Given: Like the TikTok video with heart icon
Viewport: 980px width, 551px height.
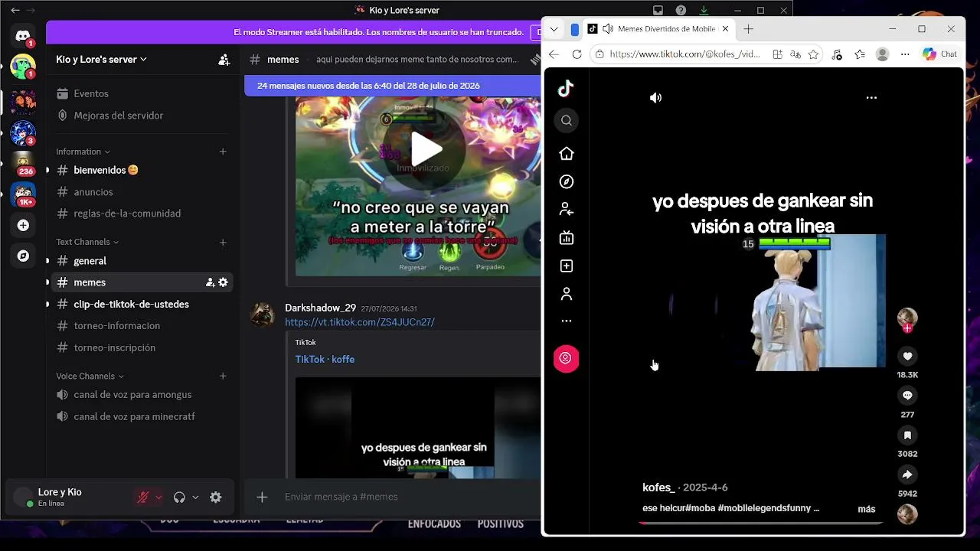Looking at the screenshot, I should (907, 357).
